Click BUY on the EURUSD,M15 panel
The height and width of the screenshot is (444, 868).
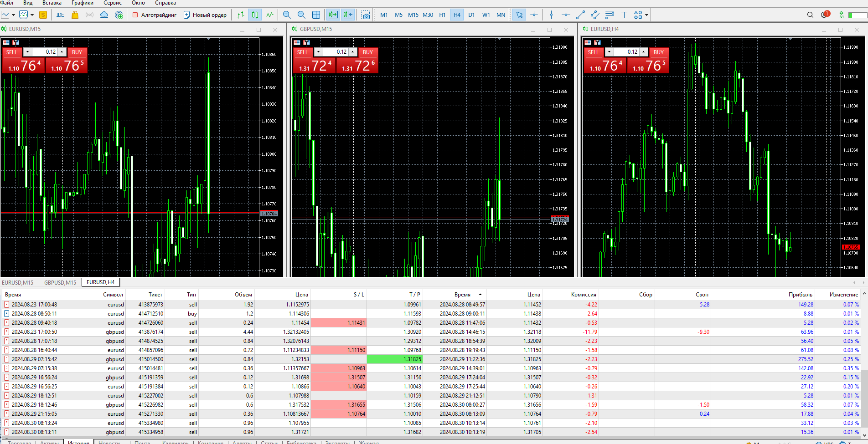point(77,52)
